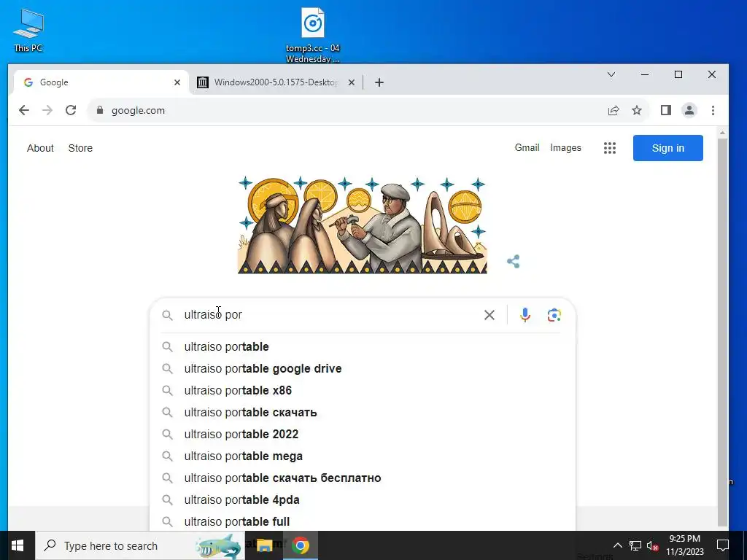Open tomp3.cc audio file on desktop
The image size is (747, 560).
click(x=312, y=35)
